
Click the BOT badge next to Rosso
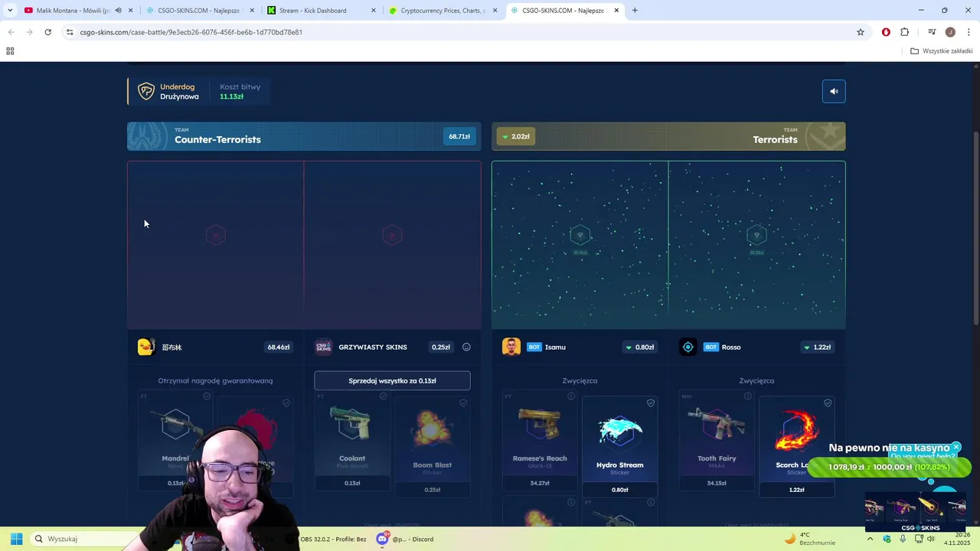tap(711, 347)
